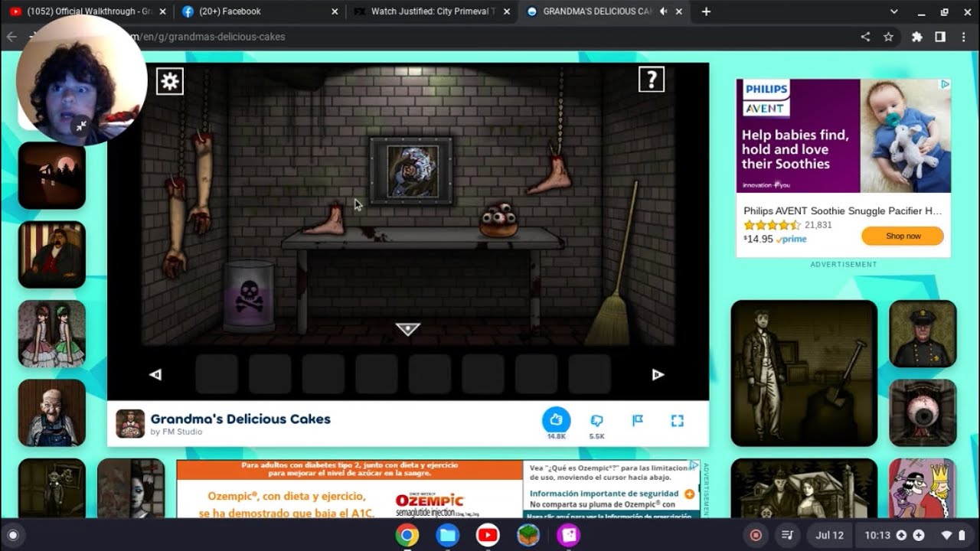Open the eyeball game thumbnail
The width and height of the screenshot is (980, 551).
click(923, 412)
